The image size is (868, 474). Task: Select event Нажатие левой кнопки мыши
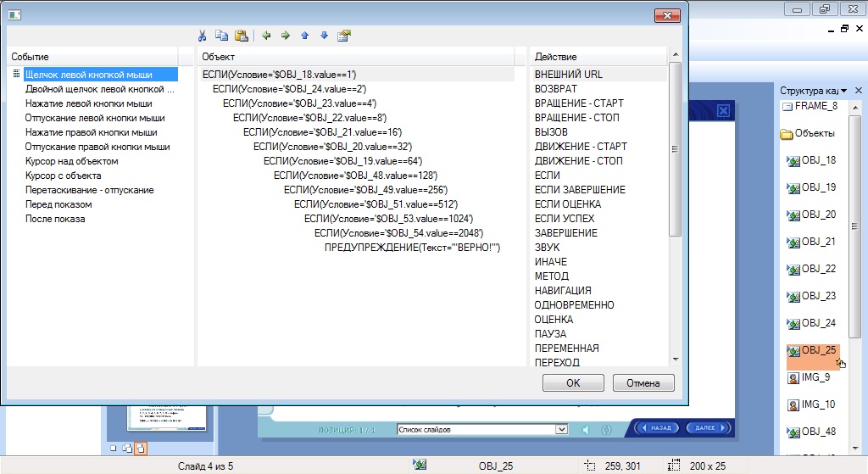tap(88, 103)
